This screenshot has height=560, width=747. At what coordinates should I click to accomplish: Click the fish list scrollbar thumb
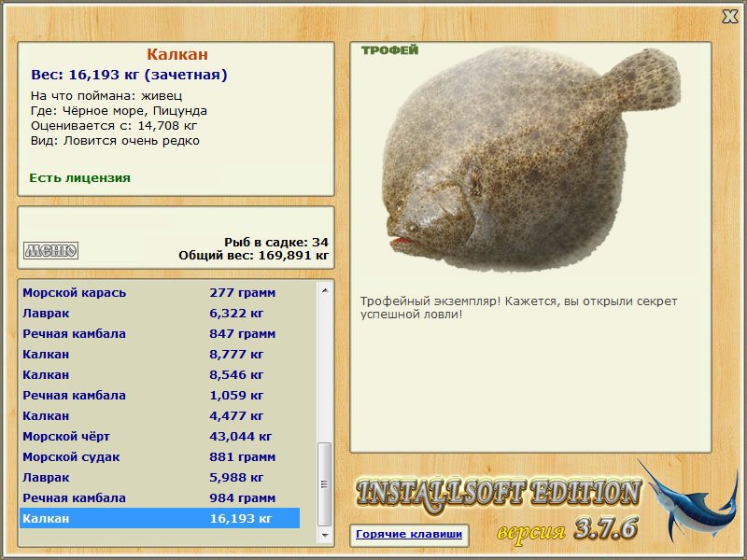point(325,483)
